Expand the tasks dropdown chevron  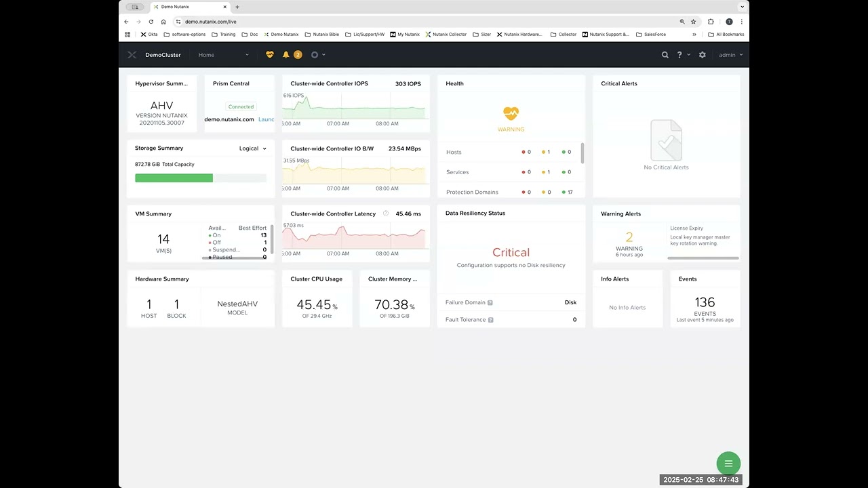tap(323, 55)
